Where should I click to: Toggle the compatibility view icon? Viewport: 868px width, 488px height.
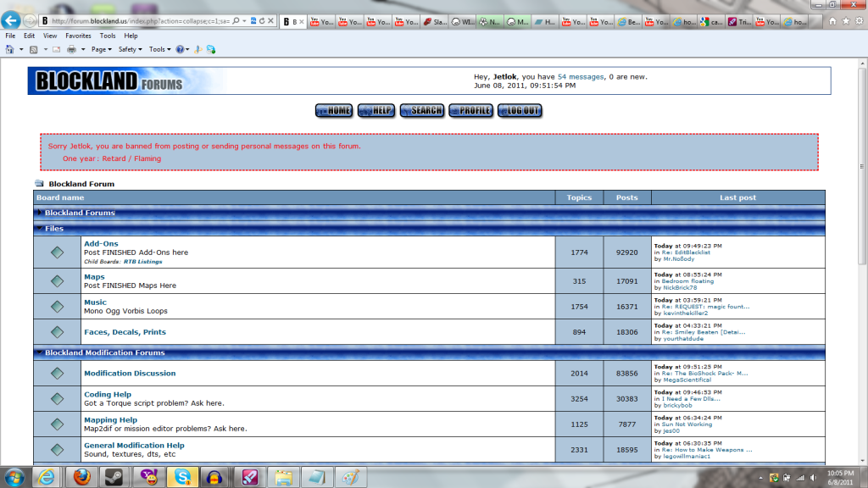click(x=253, y=21)
